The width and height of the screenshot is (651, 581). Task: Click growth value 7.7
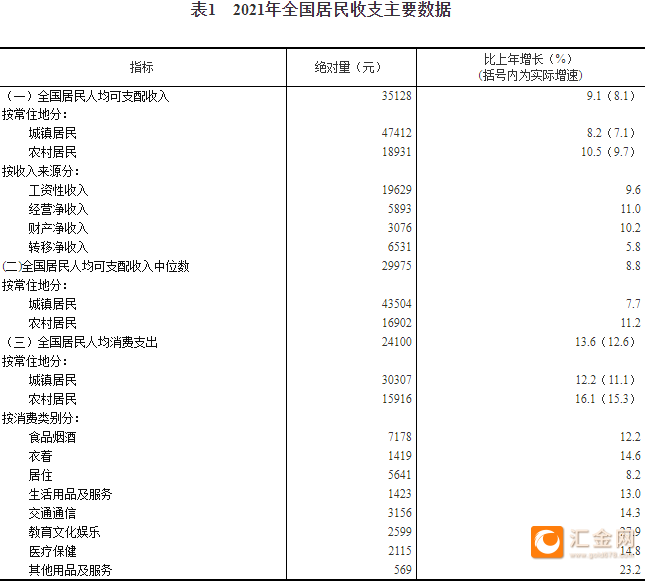(x=634, y=304)
